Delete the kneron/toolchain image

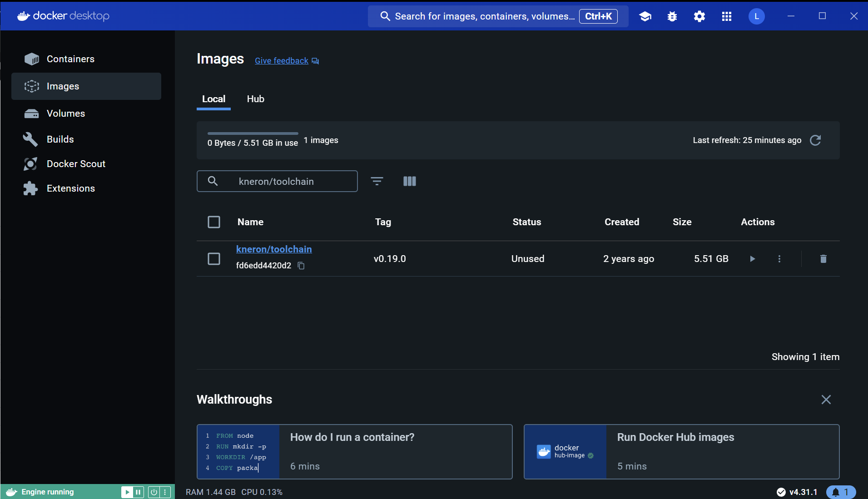click(x=823, y=259)
